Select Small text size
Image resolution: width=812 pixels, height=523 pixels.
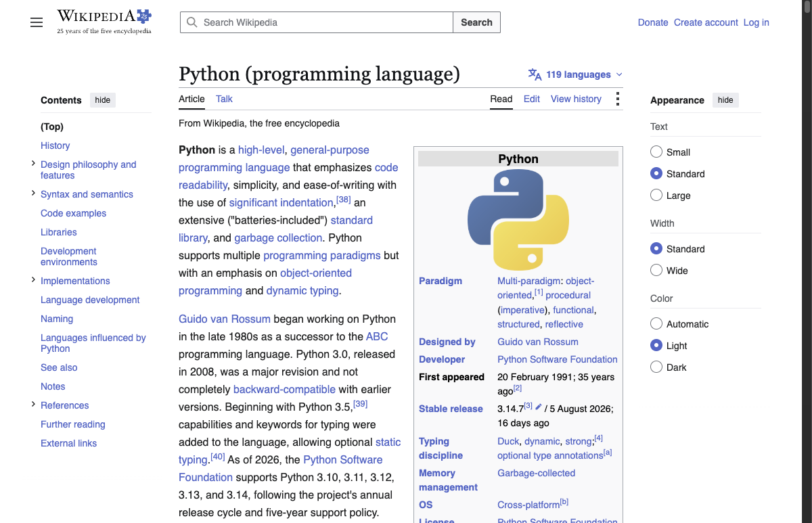pyautogui.click(x=656, y=152)
